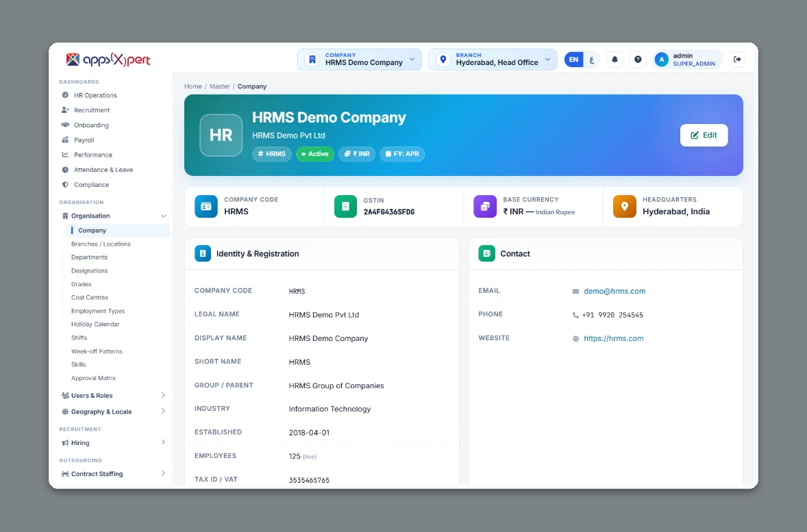Click the Users & Roles icon
Viewport: 807px width, 532px height.
click(65, 396)
